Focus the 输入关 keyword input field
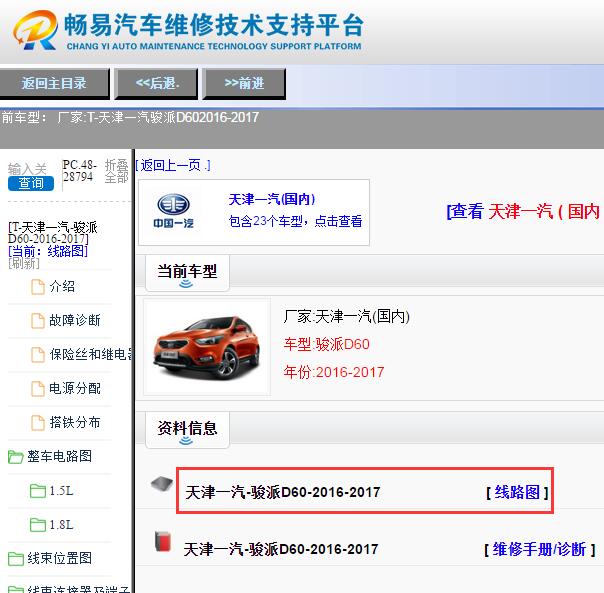 [x=27, y=169]
